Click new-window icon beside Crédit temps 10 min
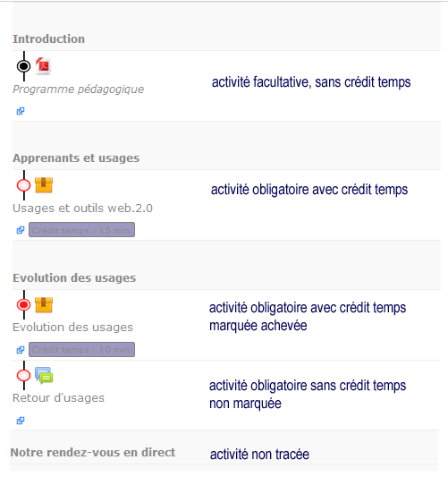448x477 pixels. pyautogui.click(x=21, y=350)
